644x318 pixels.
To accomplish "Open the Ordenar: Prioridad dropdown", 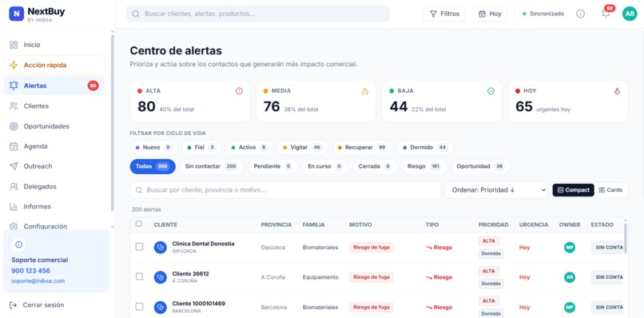I will click(496, 190).
